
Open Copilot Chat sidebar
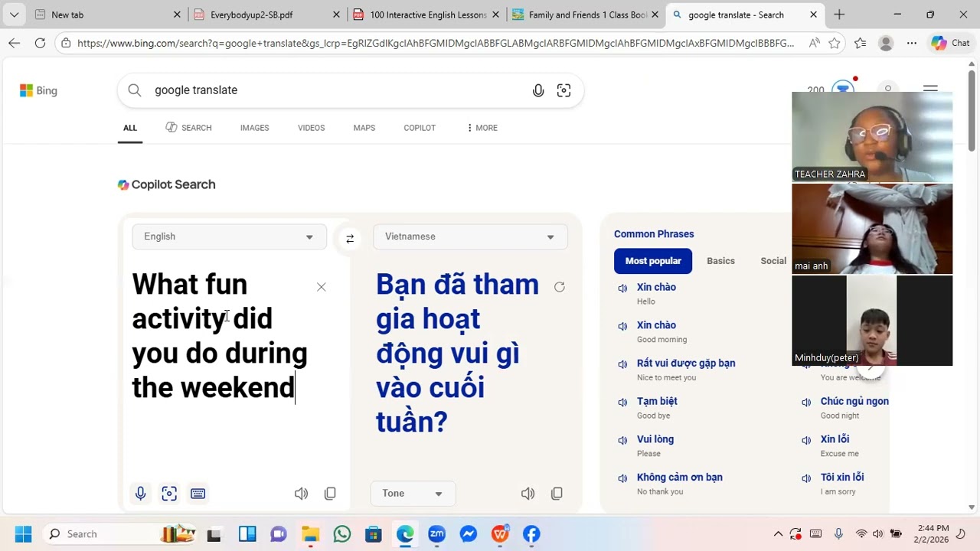pos(950,44)
